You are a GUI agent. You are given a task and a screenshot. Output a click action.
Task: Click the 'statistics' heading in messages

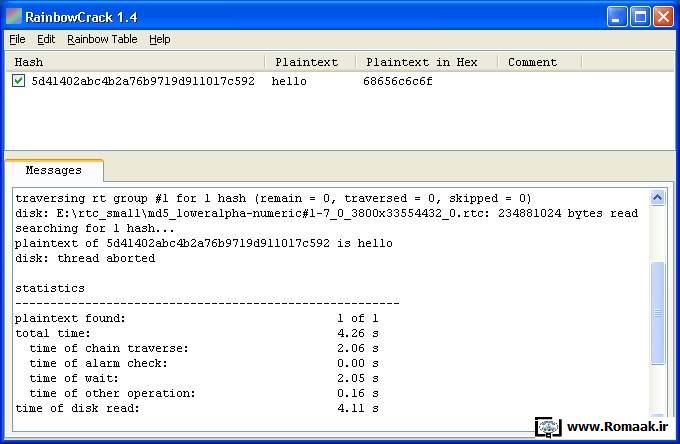point(50,288)
